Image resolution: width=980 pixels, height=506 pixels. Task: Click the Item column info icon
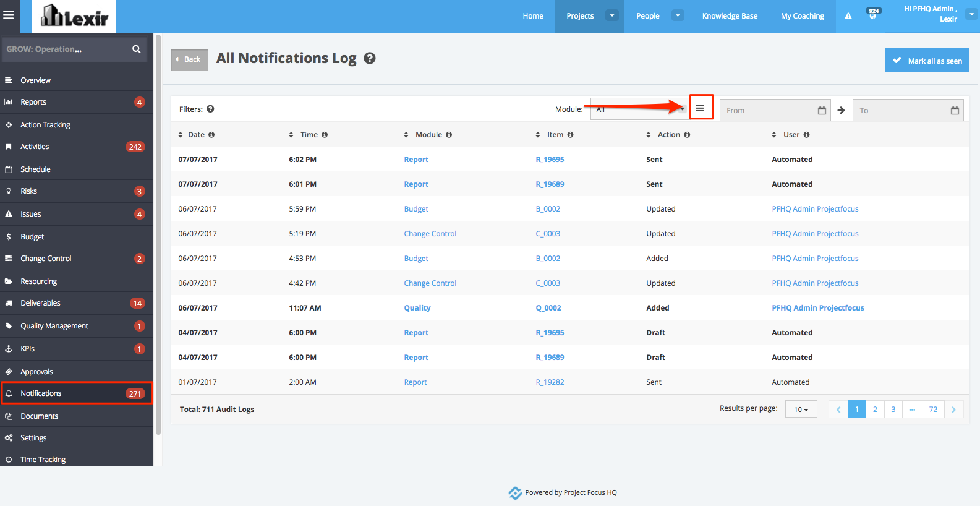(570, 135)
